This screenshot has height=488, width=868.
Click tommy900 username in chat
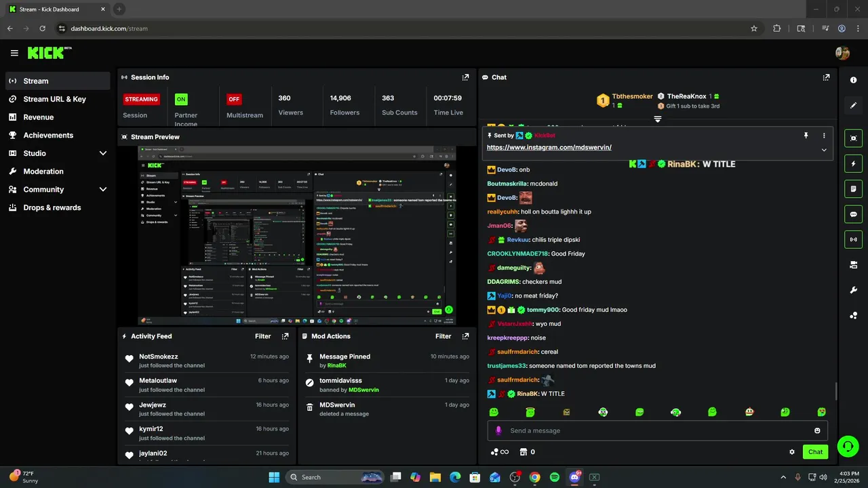pos(543,310)
